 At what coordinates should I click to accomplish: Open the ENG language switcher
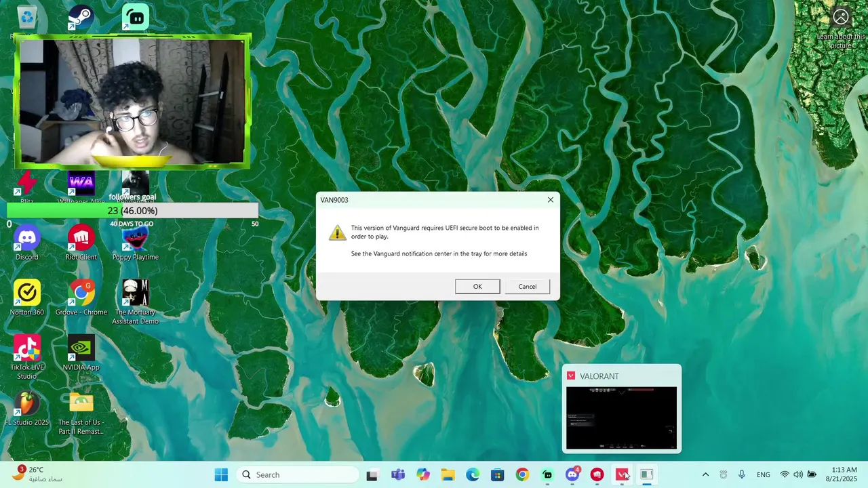(764, 474)
